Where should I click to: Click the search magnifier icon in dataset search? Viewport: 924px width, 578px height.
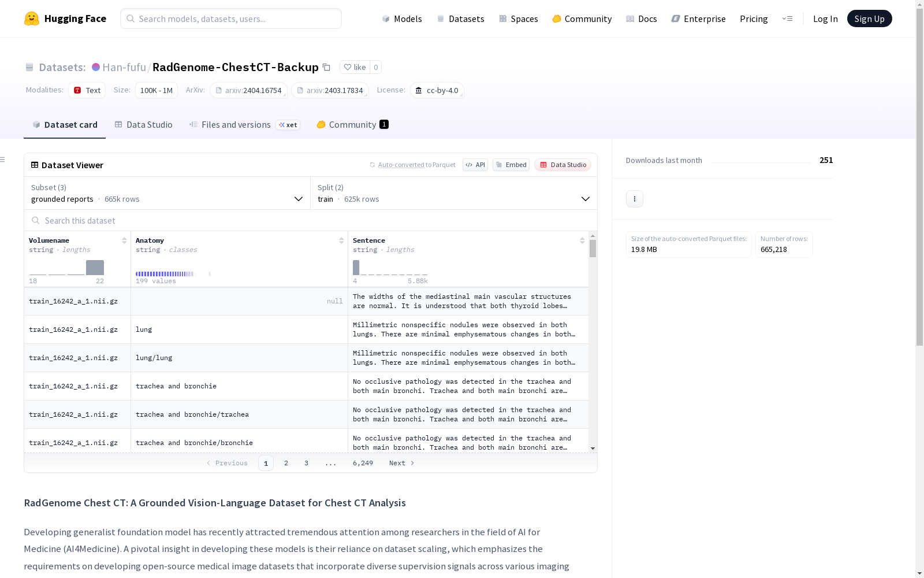pyautogui.click(x=36, y=221)
